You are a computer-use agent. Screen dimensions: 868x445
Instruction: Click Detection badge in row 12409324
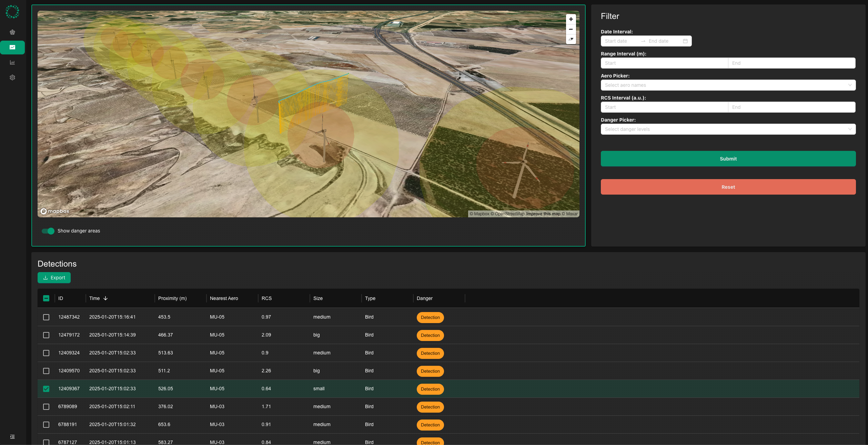(430, 353)
